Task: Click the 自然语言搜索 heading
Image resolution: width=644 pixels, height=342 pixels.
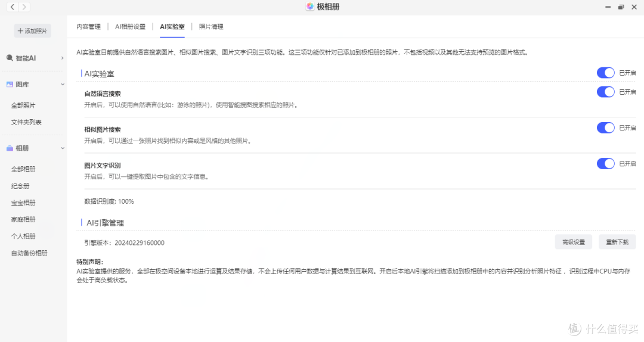Action: (x=103, y=94)
